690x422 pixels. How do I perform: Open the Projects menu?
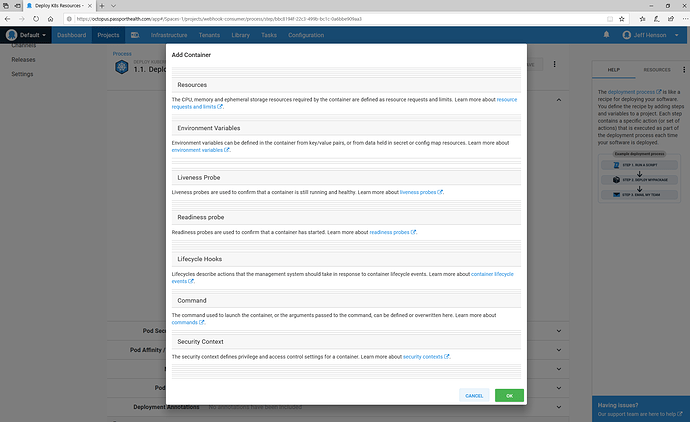[x=108, y=35]
